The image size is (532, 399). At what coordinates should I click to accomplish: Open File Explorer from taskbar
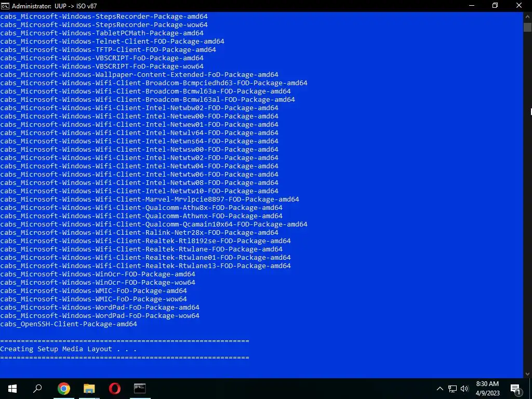[x=89, y=389]
